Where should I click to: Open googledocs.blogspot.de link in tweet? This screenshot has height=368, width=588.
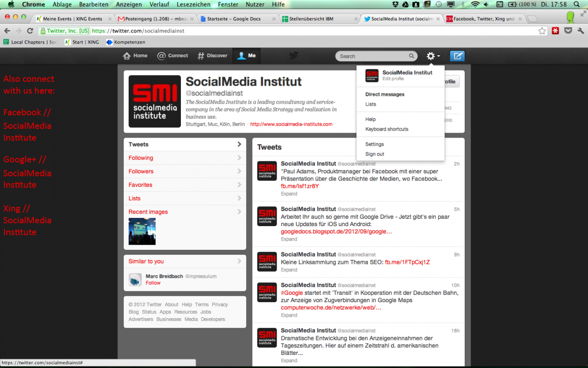[x=336, y=231]
